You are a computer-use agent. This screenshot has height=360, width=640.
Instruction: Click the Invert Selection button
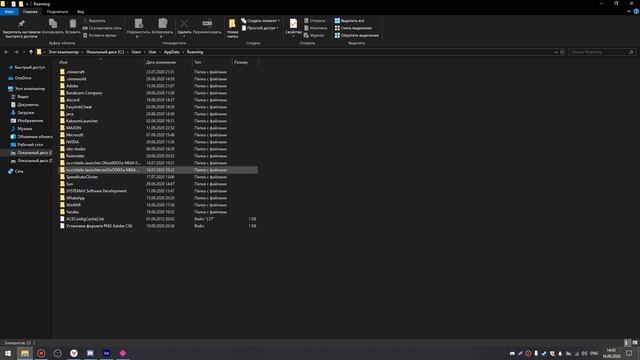pyautogui.click(x=357, y=36)
